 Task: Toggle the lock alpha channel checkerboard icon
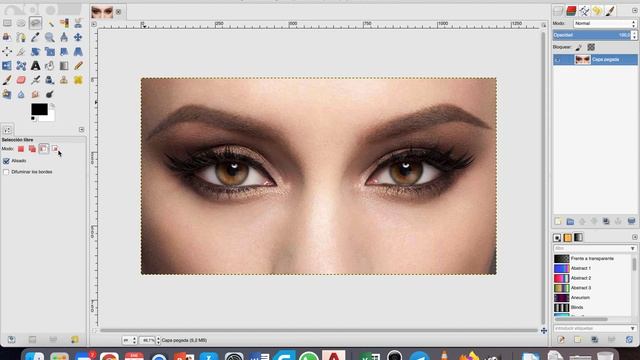(x=591, y=47)
